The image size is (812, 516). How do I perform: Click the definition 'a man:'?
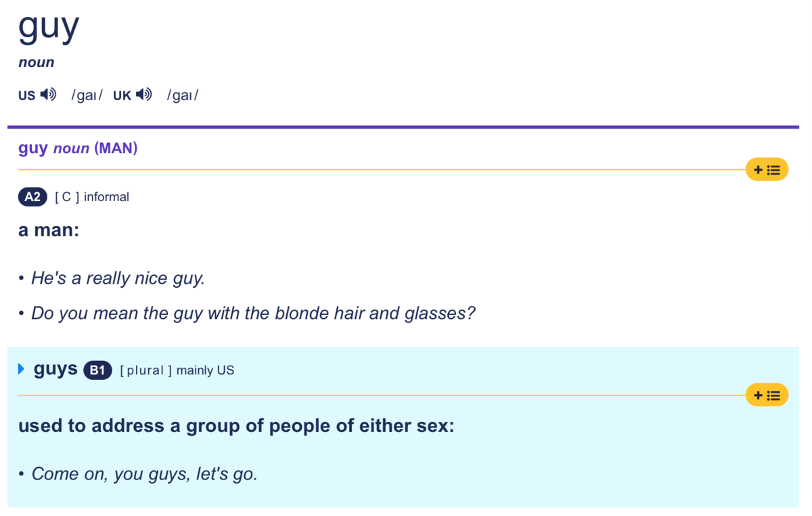tap(49, 230)
